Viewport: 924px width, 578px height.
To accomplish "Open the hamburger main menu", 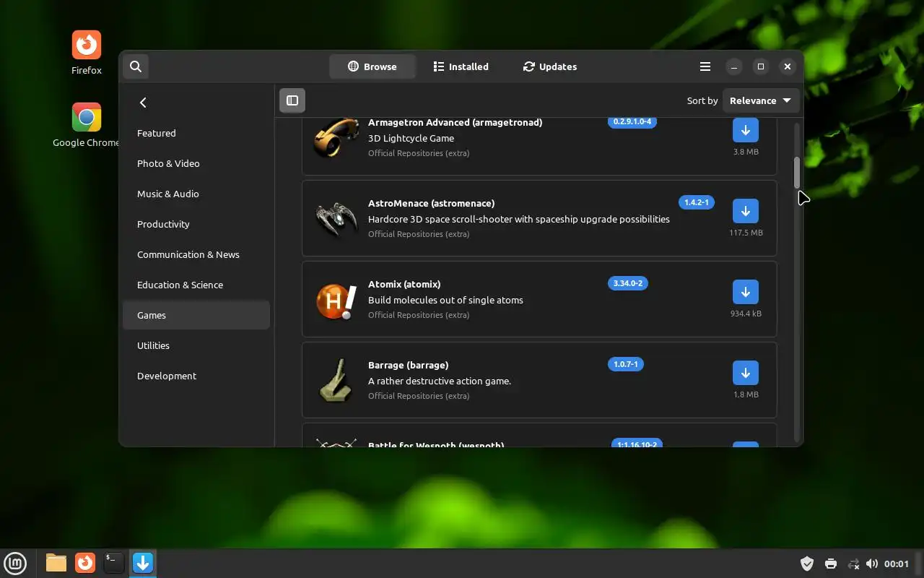I will (x=705, y=66).
